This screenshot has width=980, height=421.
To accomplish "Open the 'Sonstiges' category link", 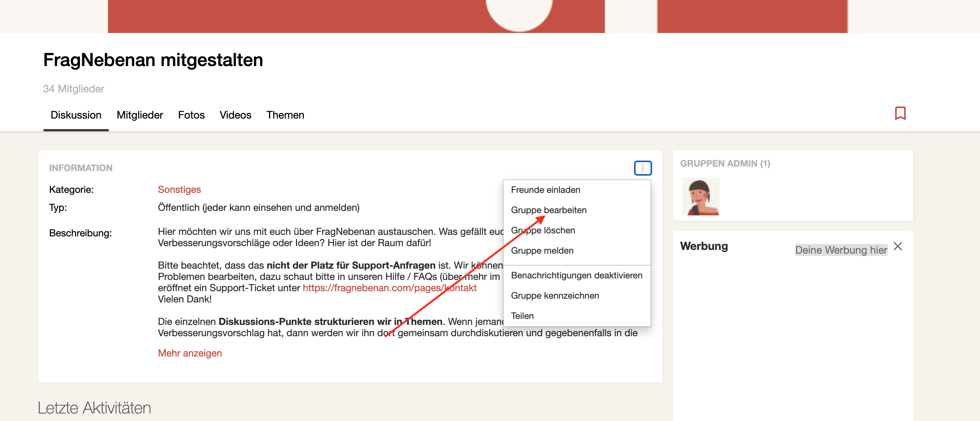I will (x=179, y=189).
